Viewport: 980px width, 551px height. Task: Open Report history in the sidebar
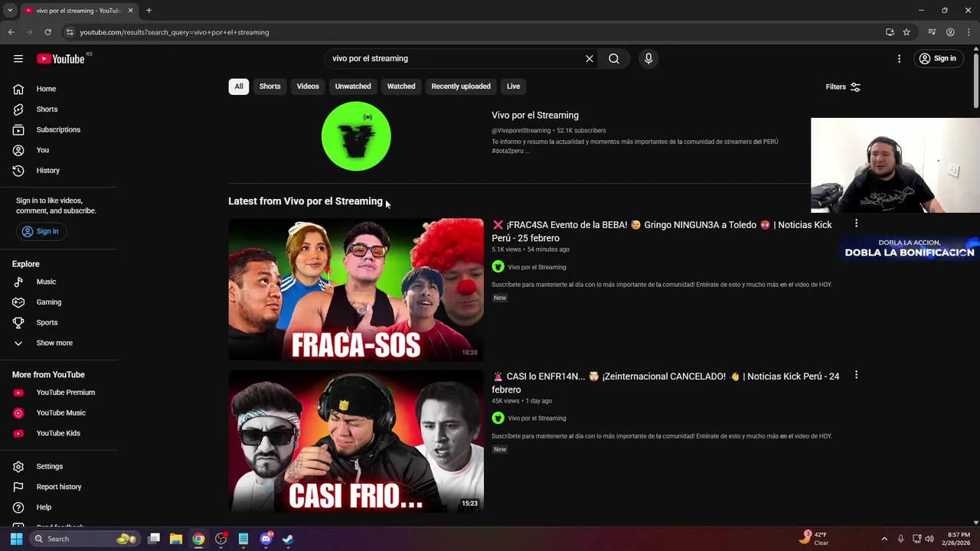coord(59,487)
